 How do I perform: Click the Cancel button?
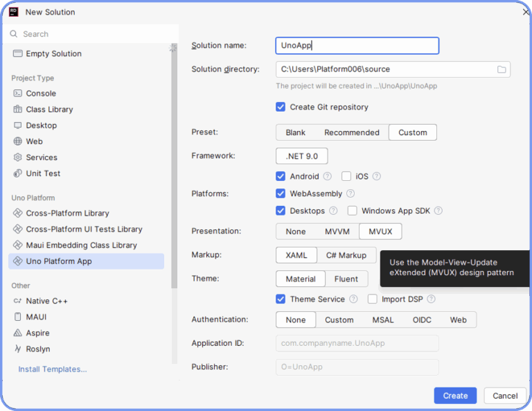(505, 396)
